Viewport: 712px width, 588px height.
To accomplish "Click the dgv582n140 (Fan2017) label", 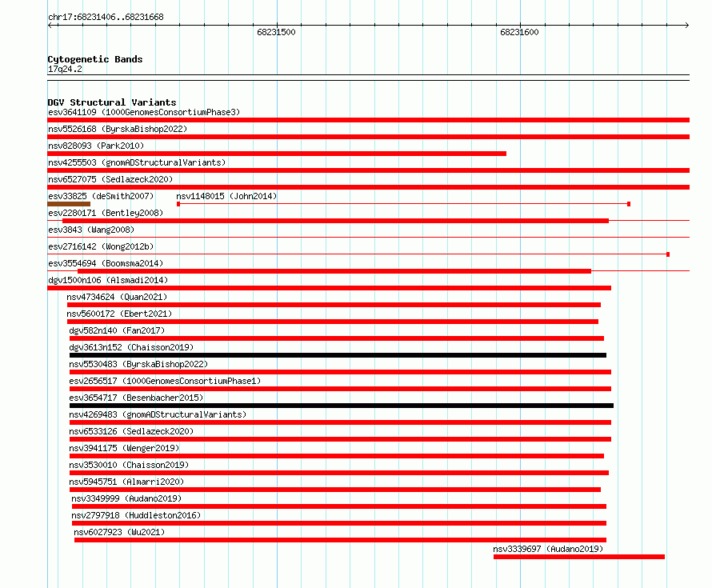I will [x=117, y=330].
